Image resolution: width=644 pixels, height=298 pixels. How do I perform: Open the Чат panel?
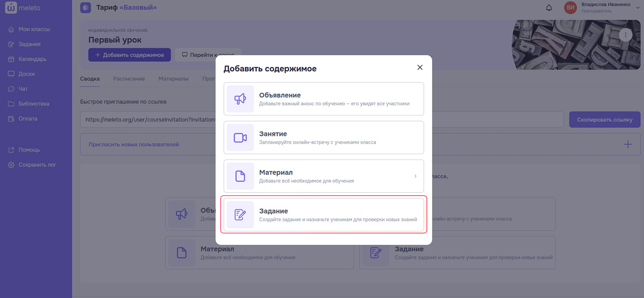click(10, 88)
